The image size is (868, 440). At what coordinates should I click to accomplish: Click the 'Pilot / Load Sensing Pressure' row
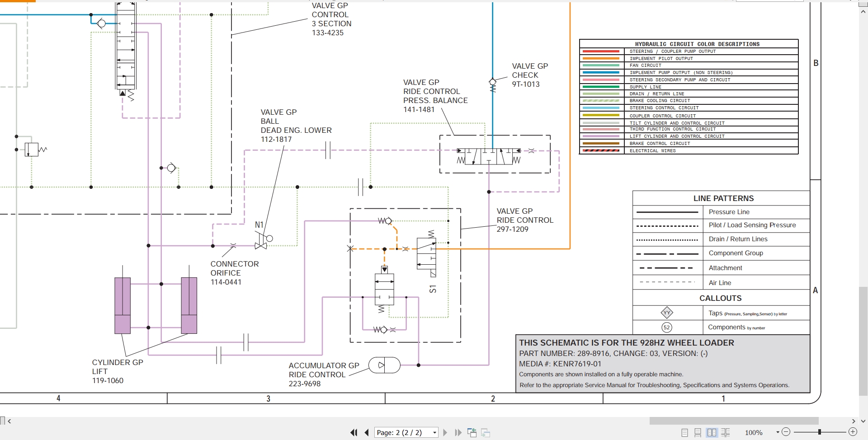[x=721, y=225]
